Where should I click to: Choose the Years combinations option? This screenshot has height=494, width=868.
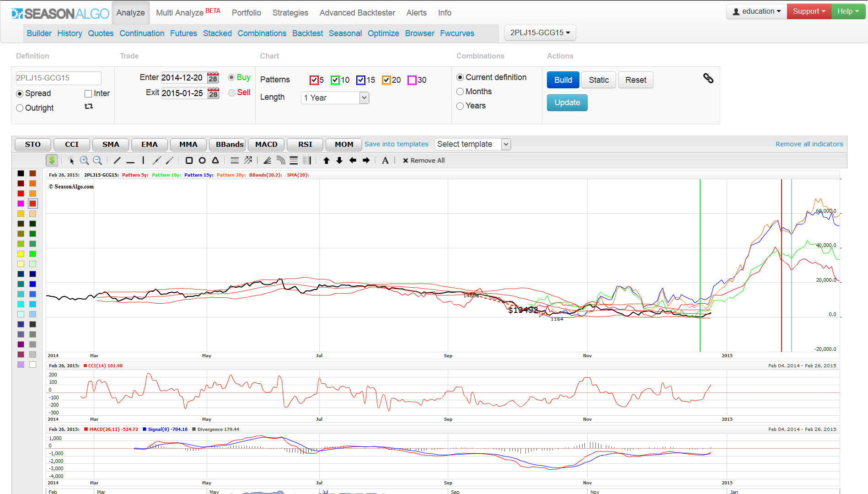[x=460, y=106]
